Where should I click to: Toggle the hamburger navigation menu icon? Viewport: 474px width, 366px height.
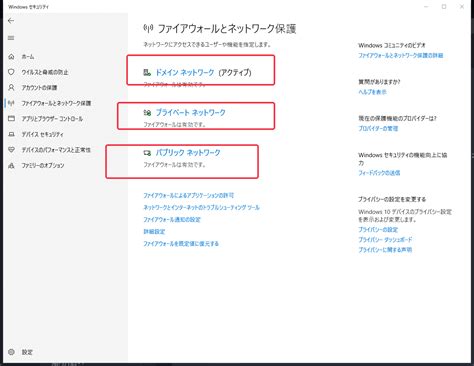pyautogui.click(x=11, y=38)
